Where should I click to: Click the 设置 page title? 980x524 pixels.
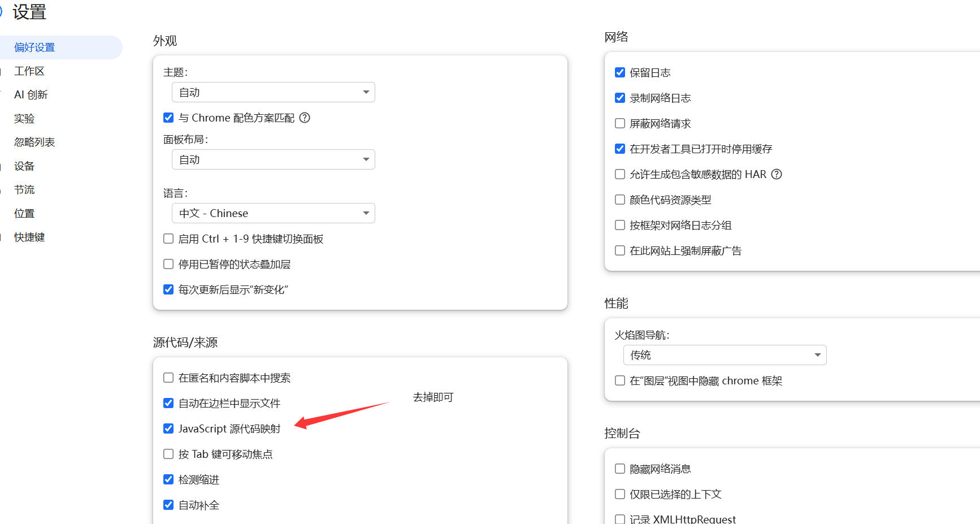click(x=29, y=12)
